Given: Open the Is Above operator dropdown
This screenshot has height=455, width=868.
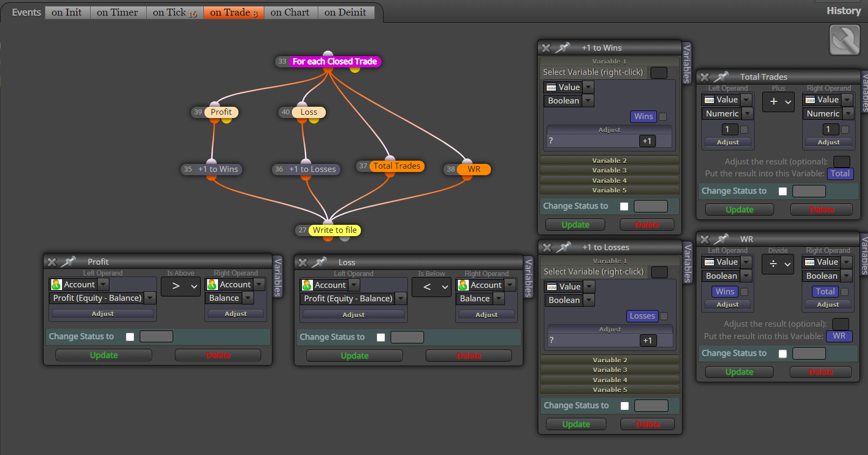Looking at the screenshot, I should (180, 286).
